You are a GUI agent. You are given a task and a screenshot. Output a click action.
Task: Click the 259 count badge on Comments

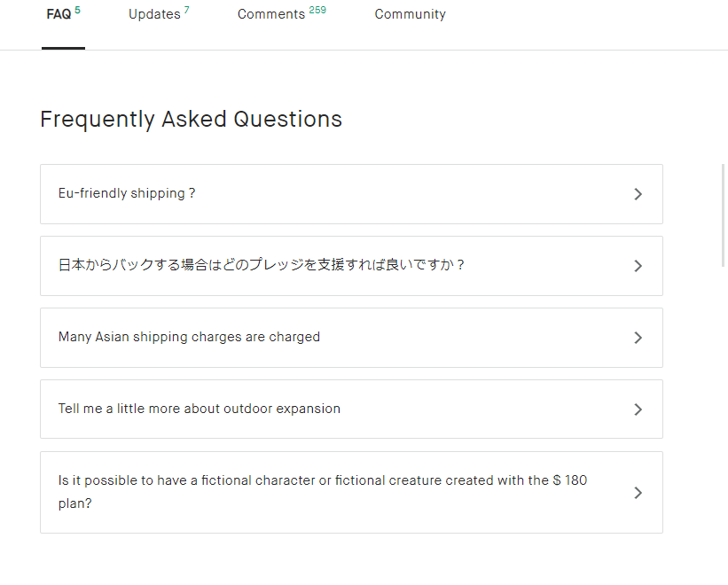[x=317, y=10]
